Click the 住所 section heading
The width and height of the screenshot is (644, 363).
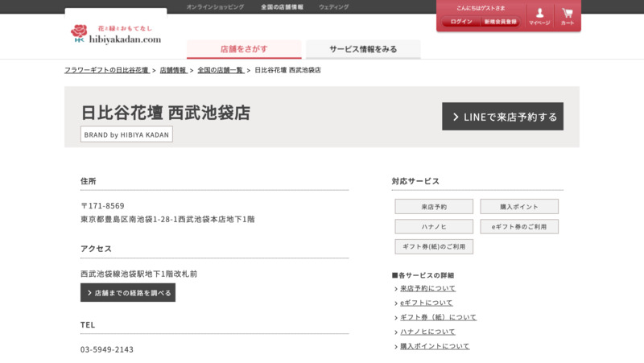coord(89,181)
